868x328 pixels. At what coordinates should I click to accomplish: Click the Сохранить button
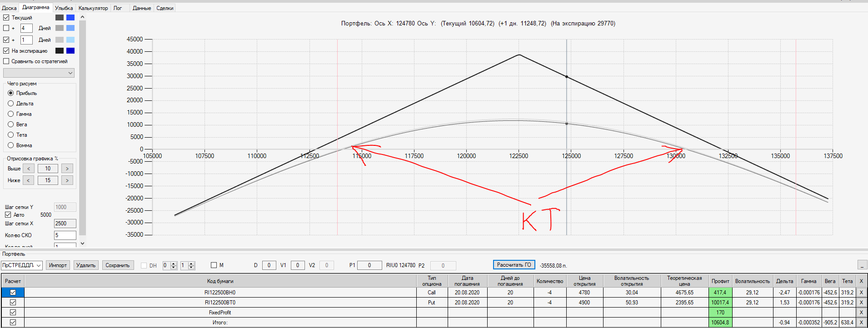[118, 265]
